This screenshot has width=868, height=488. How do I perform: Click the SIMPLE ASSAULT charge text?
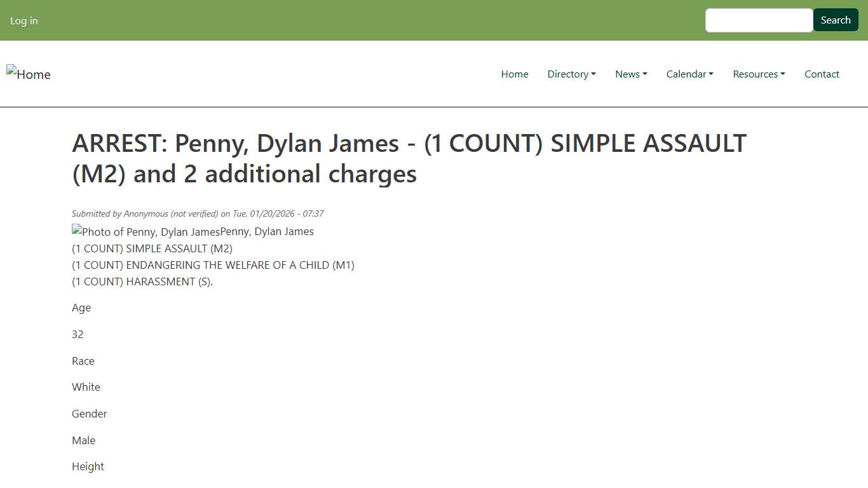coord(152,248)
